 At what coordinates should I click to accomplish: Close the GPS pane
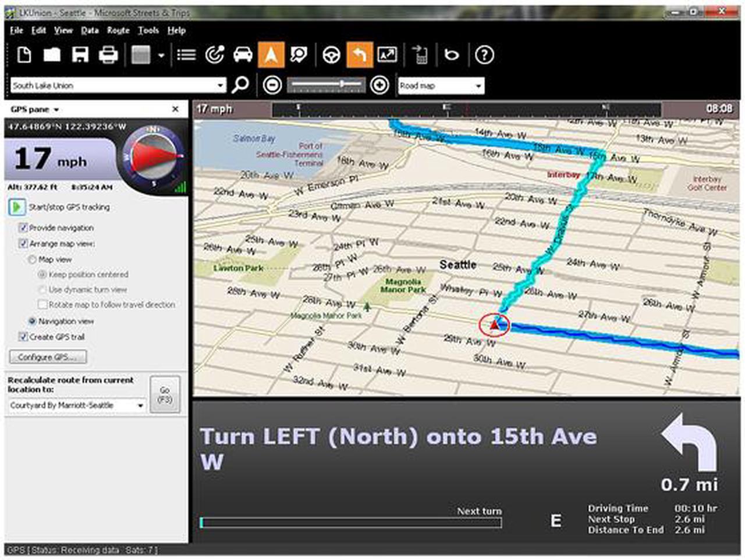click(x=175, y=109)
